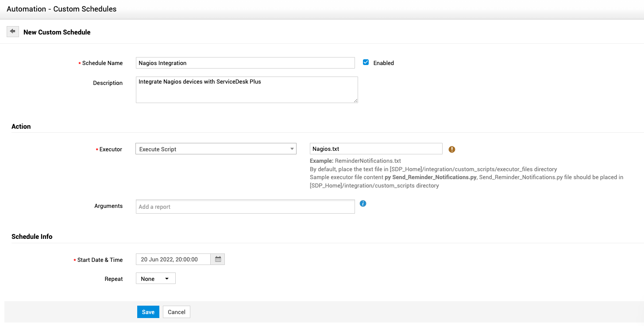Save the custom schedule
644x326 pixels.
pyautogui.click(x=148, y=312)
